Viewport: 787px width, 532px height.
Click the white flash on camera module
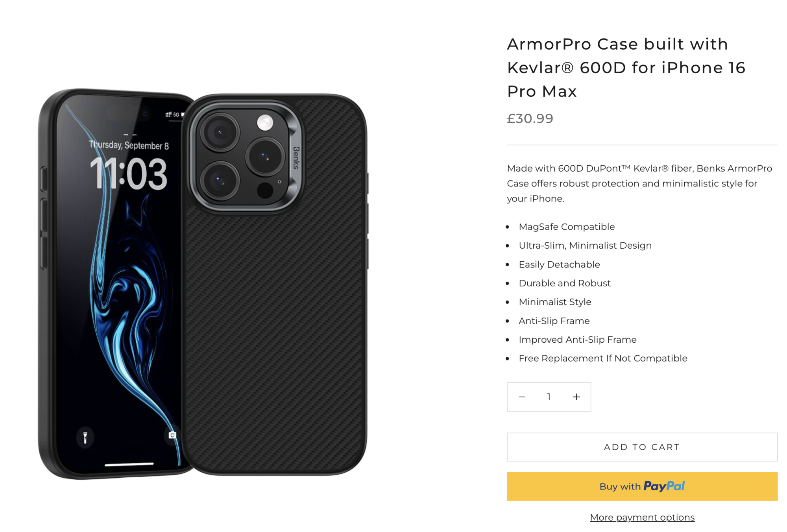click(x=265, y=123)
